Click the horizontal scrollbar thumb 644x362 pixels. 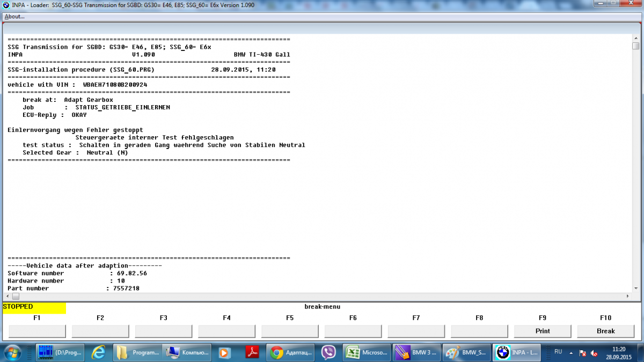pyautogui.click(x=16, y=296)
